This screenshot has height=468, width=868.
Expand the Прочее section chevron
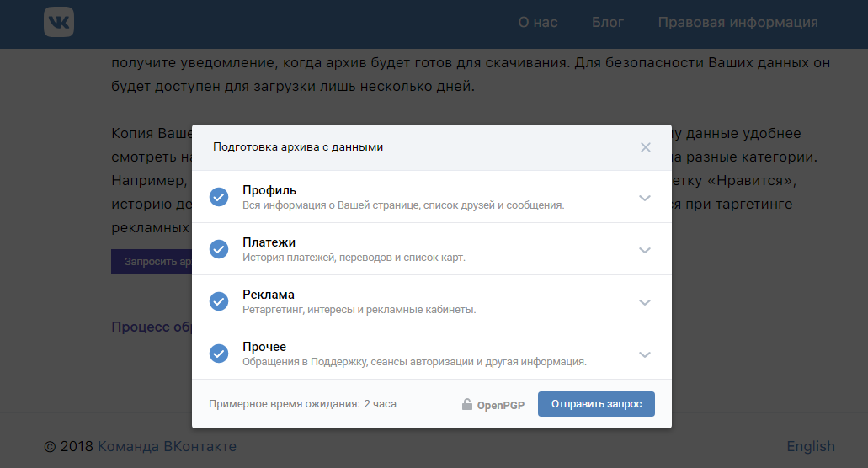pos(644,354)
